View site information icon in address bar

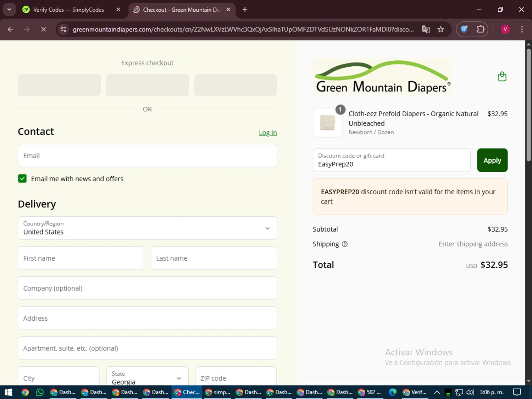63,29
